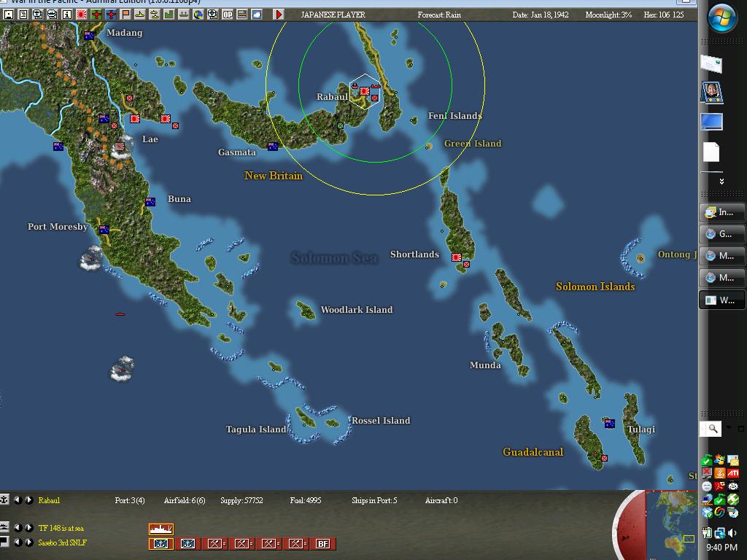Select next land unit after Sasebo 3rd SNLF
The height and width of the screenshot is (560, 747).
tap(29, 542)
